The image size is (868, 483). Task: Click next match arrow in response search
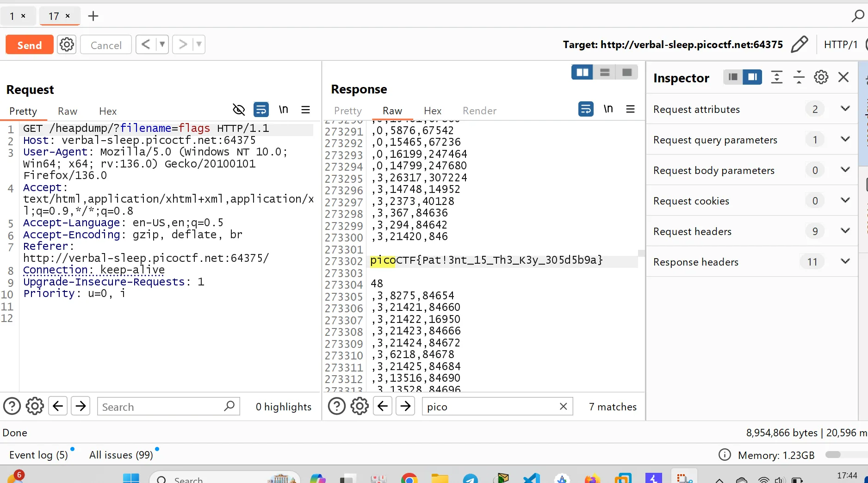tap(405, 406)
